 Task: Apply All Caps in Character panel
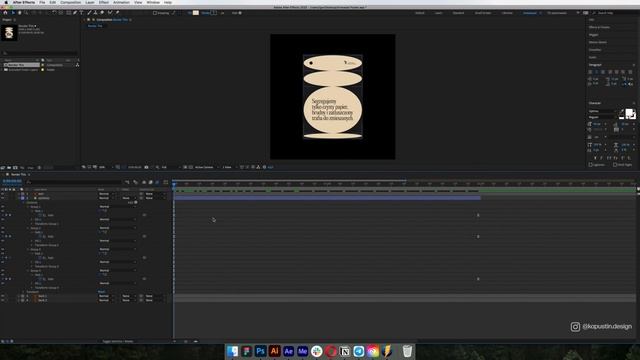(609, 158)
